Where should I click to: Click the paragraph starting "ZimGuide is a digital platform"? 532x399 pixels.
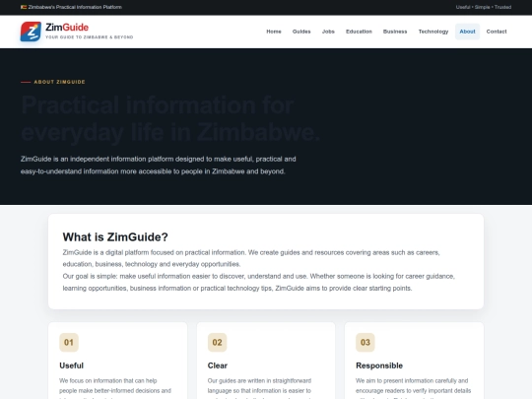[x=251, y=258]
